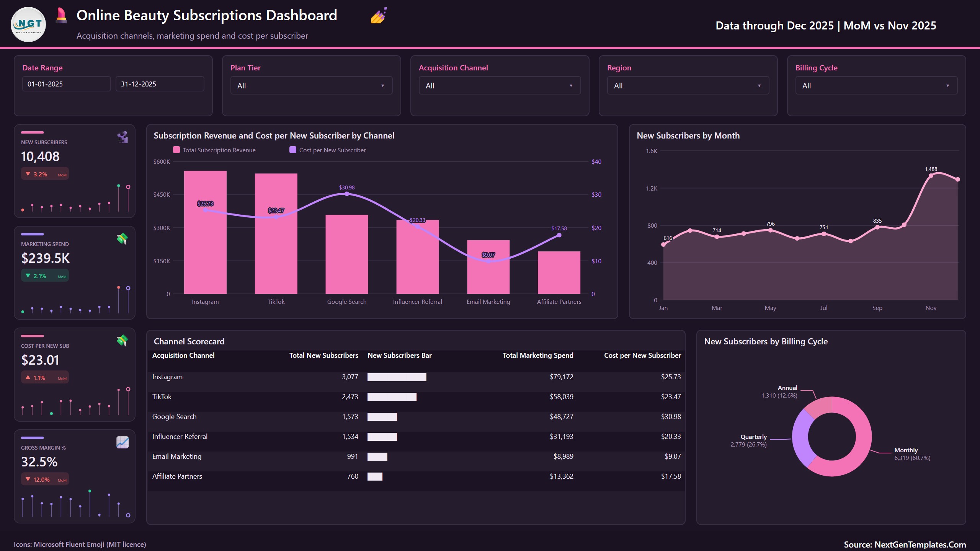This screenshot has width=980, height=551.
Task: Click the 1,488 peak point on monthly chart
Action: [931, 176]
